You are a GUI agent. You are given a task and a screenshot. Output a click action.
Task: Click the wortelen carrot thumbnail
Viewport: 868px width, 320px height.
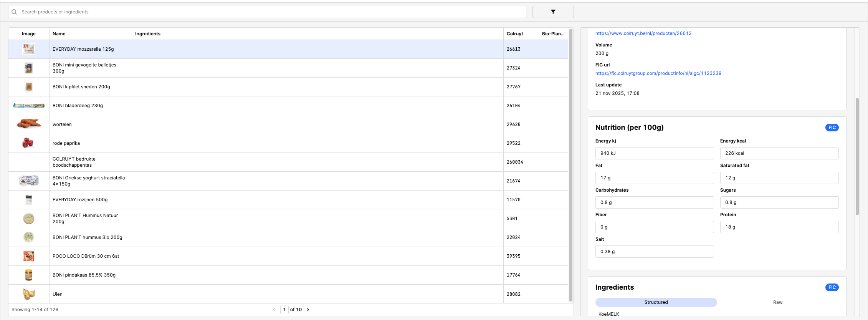tap(29, 124)
